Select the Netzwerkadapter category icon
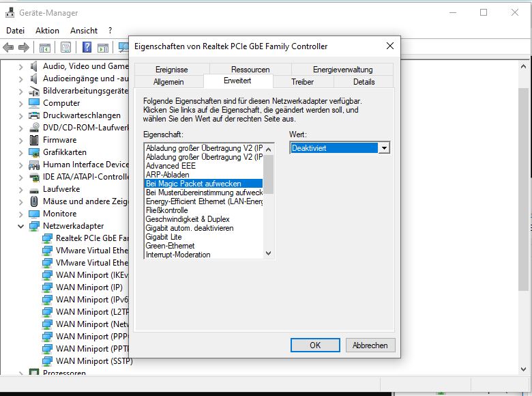532x396 pixels. (34, 226)
